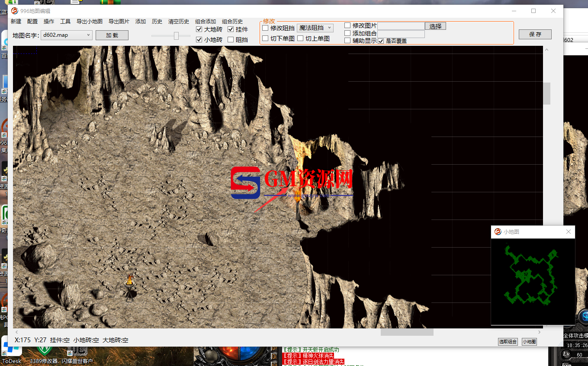Click the 小地砖:空 status text
Image resolution: width=588 pixels, height=366 pixels.
86,340
